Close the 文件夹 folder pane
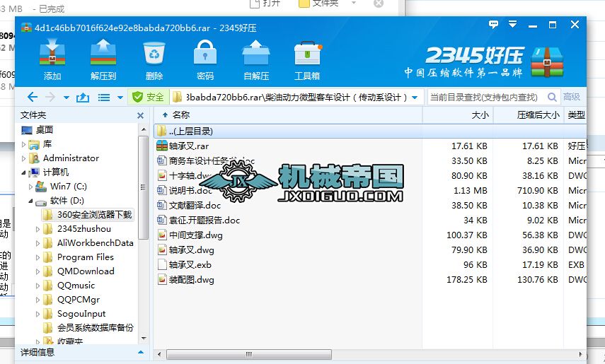Viewport: 605px width, 364px height. click(x=140, y=115)
